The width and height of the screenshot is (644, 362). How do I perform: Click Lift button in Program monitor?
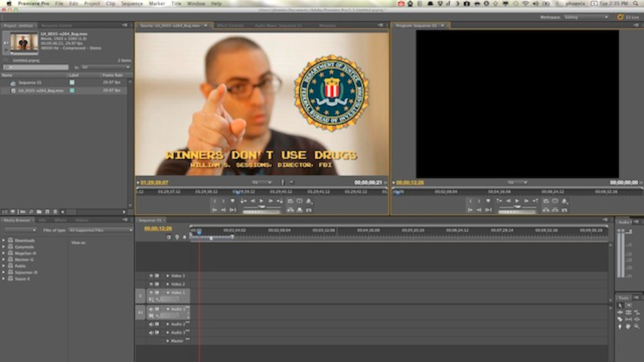(546, 210)
